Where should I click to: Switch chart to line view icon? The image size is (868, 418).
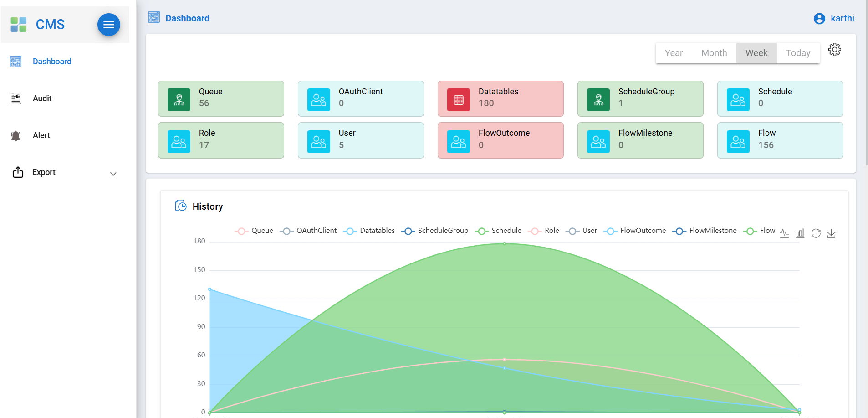[784, 233]
